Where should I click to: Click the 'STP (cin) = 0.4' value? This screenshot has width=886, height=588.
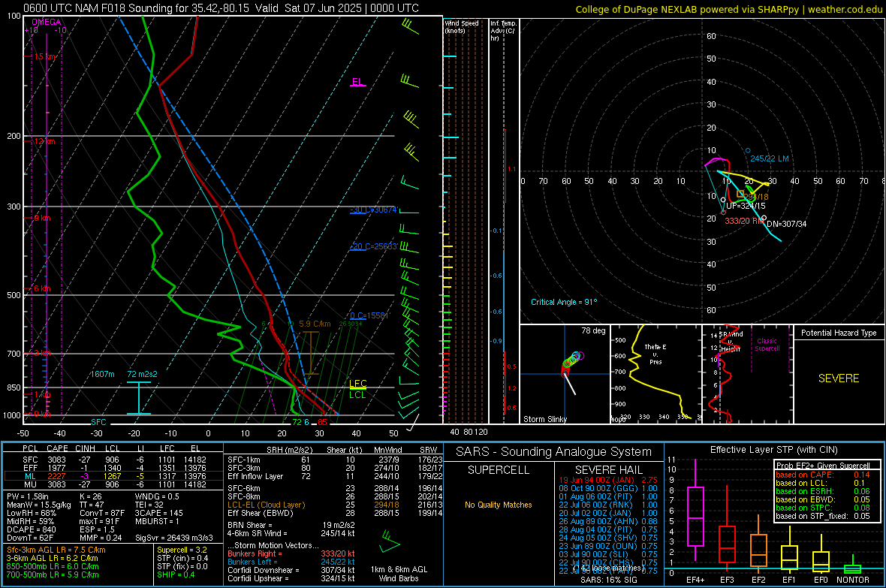click(182, 558)
